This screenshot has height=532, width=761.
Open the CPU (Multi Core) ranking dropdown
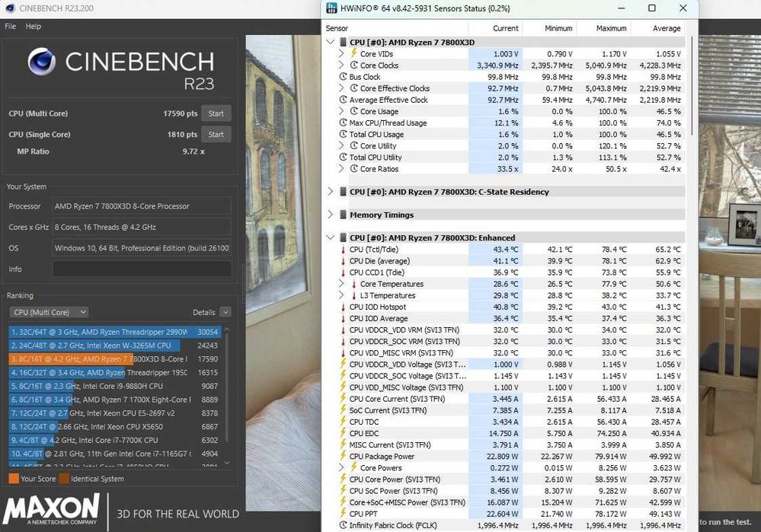click(x=50, y=312)
